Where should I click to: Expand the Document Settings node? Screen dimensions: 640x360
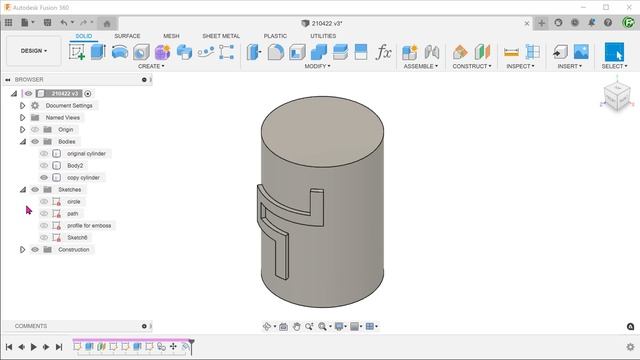[22, 106]
